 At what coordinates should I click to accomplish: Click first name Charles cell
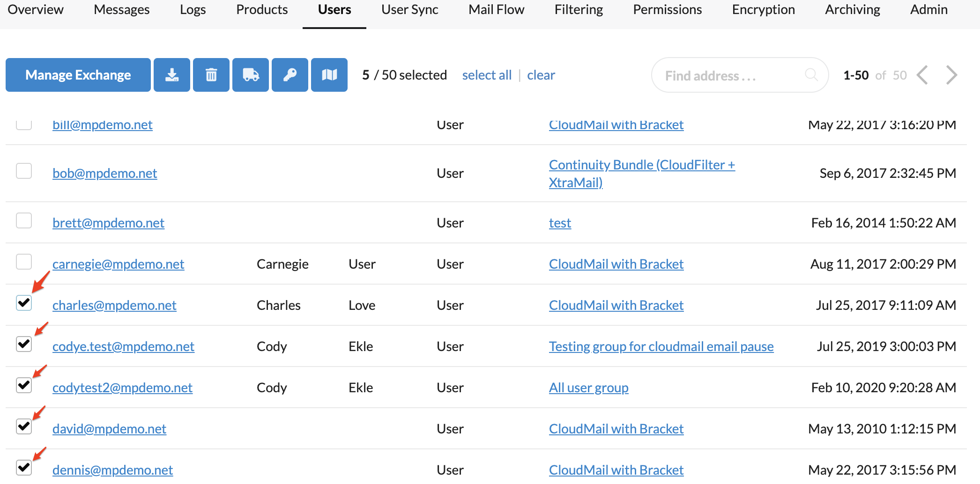(x=279, y=305)
